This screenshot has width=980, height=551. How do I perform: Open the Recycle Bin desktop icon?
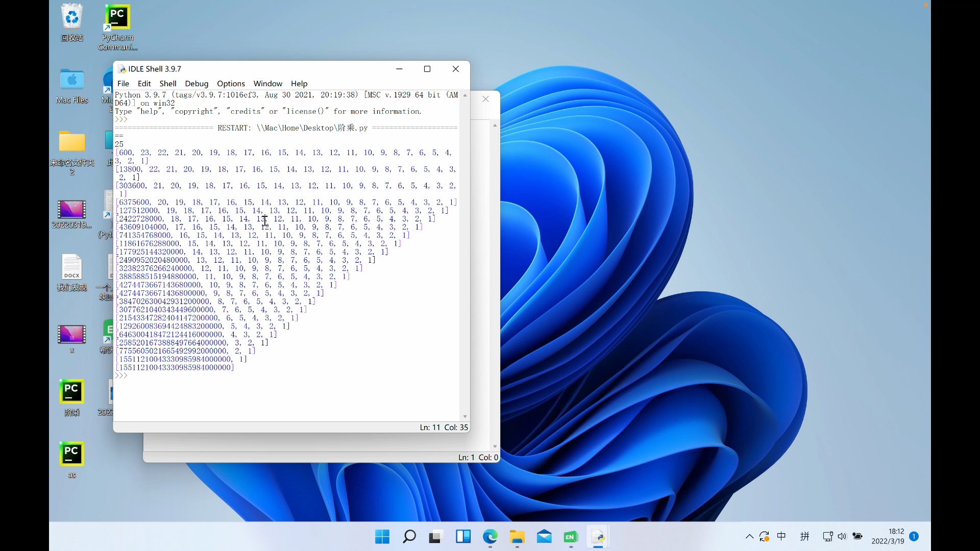(72, 23)
